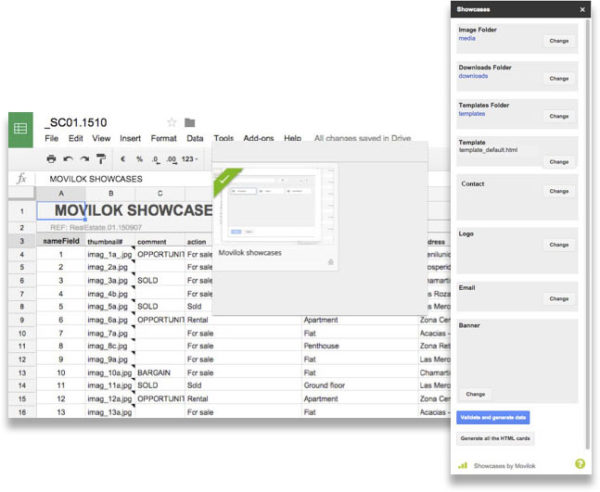
Task: Select the BARGAIN comment cell
Action: coord(160,373)
